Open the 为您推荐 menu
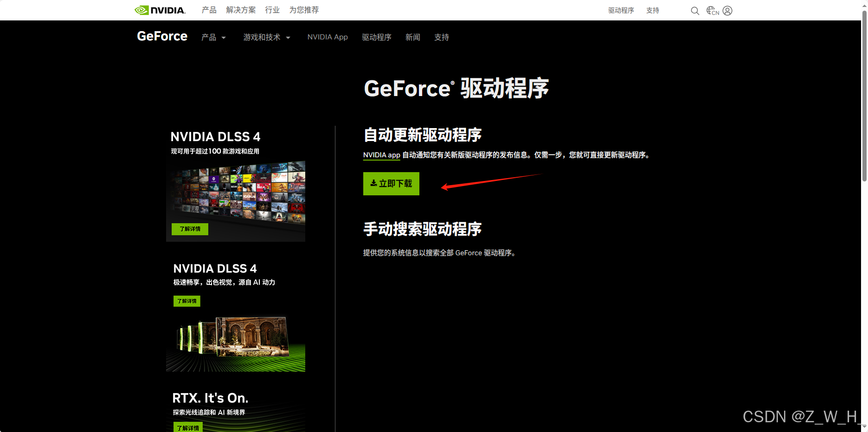The image size is (868, 432). 304,10
